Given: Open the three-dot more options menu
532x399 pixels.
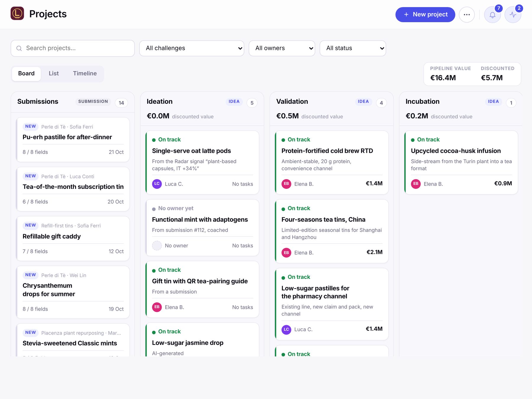Looking at the screenshot, I should [467, 14].
